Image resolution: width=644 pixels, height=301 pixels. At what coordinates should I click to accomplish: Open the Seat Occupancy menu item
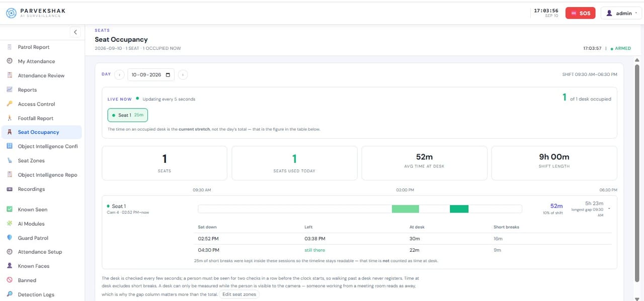[x=41, y=132]
